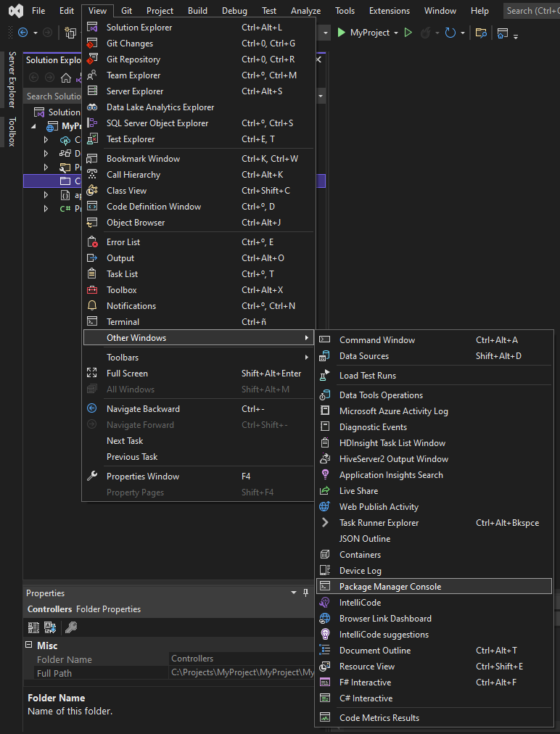Screen dimensions: 560x734
Task: Switch to the Toolbox vertical tab
Action: (12, 131)
